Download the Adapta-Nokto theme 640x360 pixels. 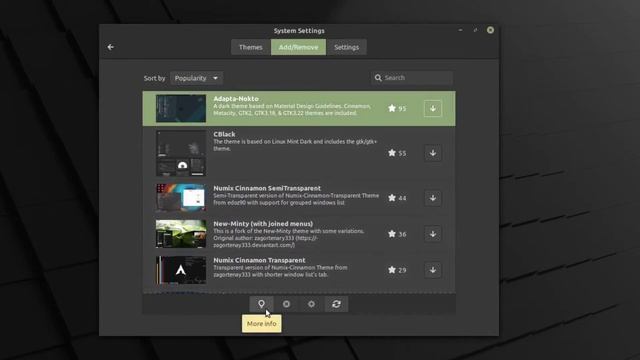pyautogui.click(x=433, y=109)
